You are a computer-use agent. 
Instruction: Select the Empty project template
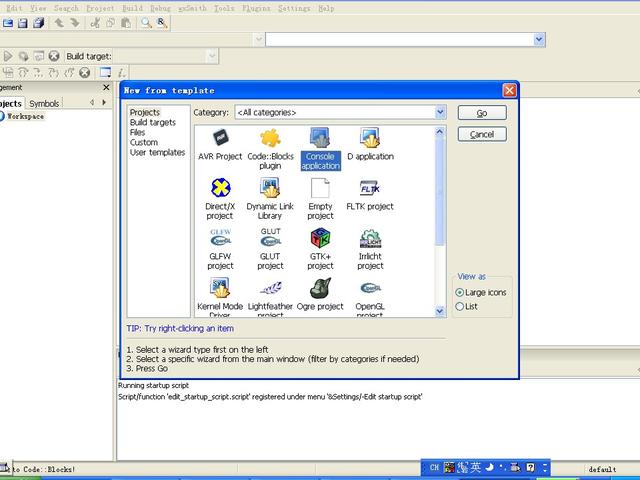coord(320,199)
